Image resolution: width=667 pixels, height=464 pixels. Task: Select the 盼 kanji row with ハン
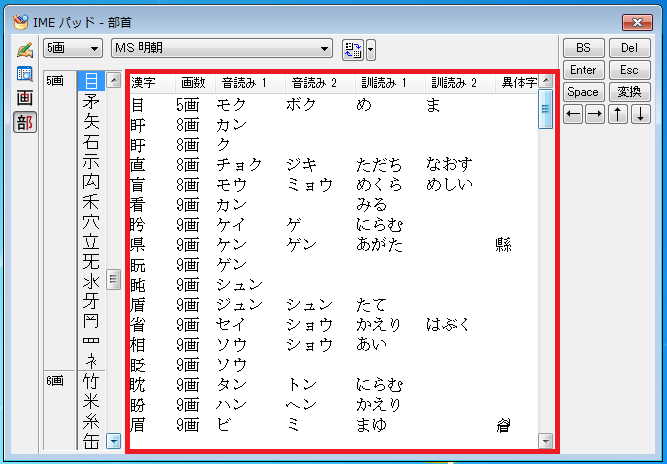click(x=334, y=404)
